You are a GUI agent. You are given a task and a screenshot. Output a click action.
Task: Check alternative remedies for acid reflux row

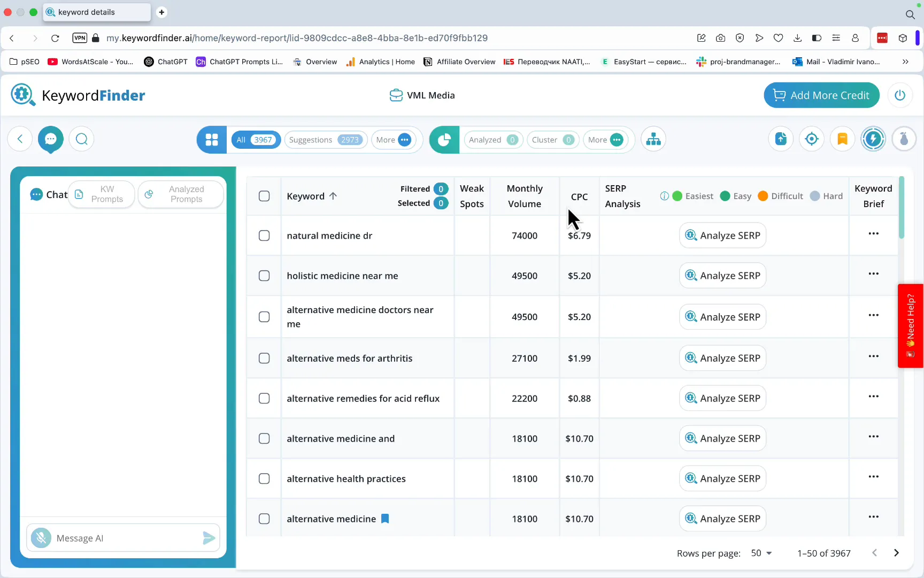(264, 398)
